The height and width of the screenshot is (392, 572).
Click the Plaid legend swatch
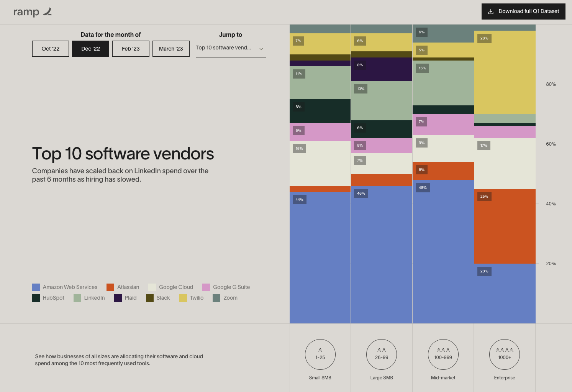point(118,298)
